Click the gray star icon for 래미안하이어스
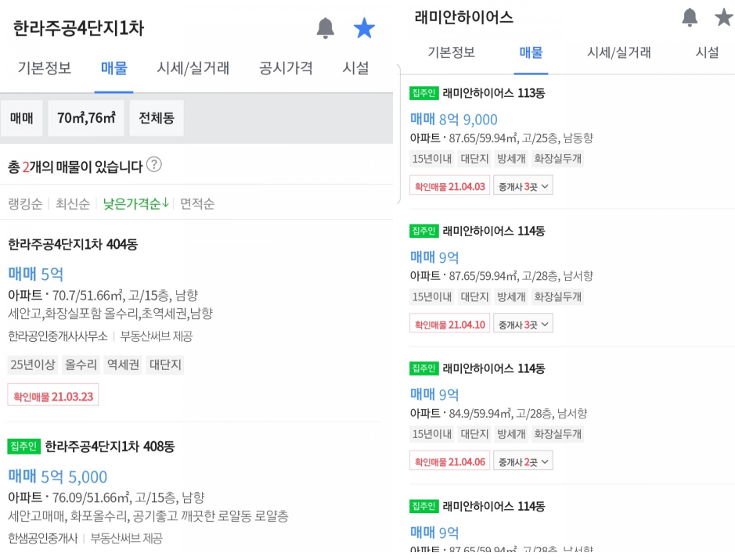The height and width of the screenshot is (560, 735). pos(724,17)
